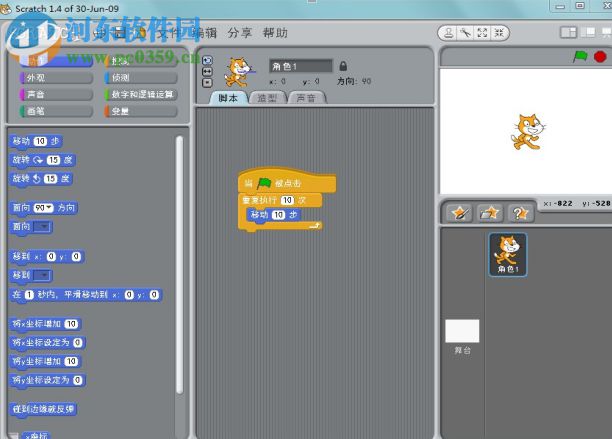Choose new sprite from file folder-star icon

click(x=489, y=213)
